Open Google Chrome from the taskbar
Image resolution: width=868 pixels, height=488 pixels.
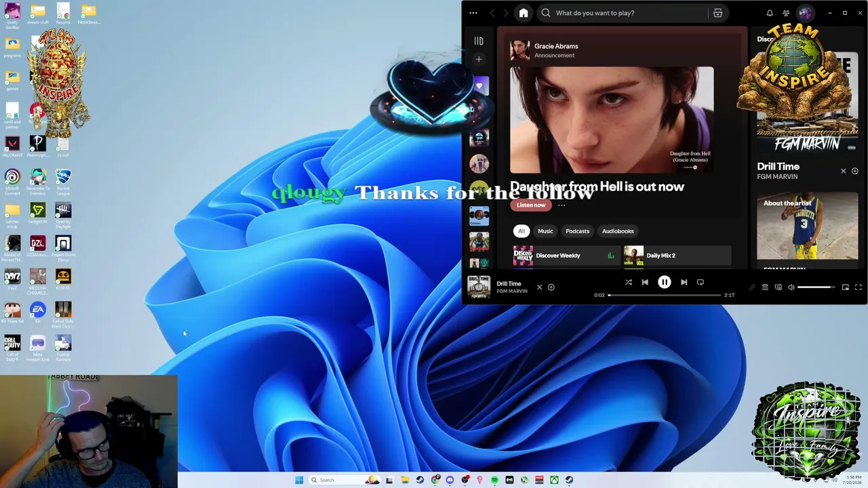click(435, 480)
